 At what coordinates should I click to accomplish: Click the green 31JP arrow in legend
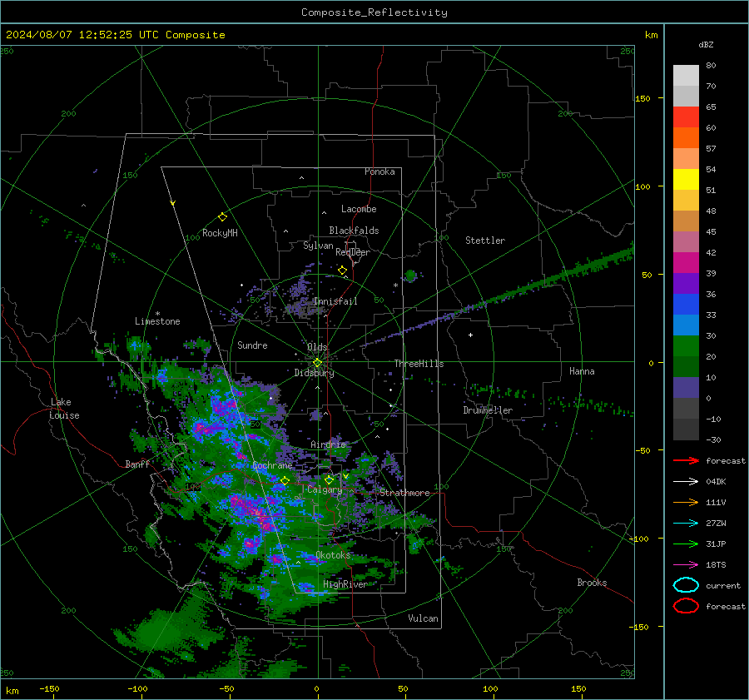pyautogui.click(x=686, y=544)
